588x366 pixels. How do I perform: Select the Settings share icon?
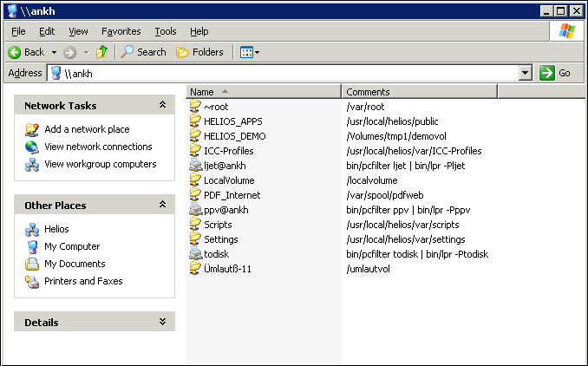(195, 239)
